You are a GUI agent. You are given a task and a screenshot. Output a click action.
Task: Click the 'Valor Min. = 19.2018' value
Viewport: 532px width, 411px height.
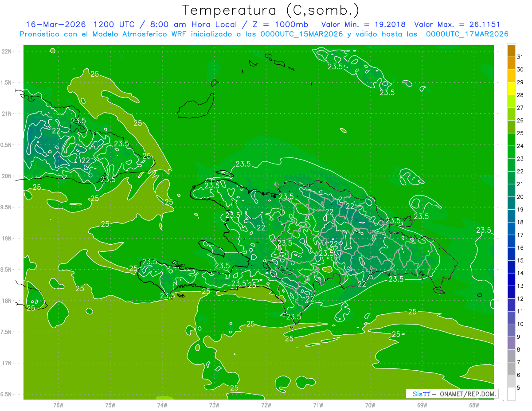[363, 24]
